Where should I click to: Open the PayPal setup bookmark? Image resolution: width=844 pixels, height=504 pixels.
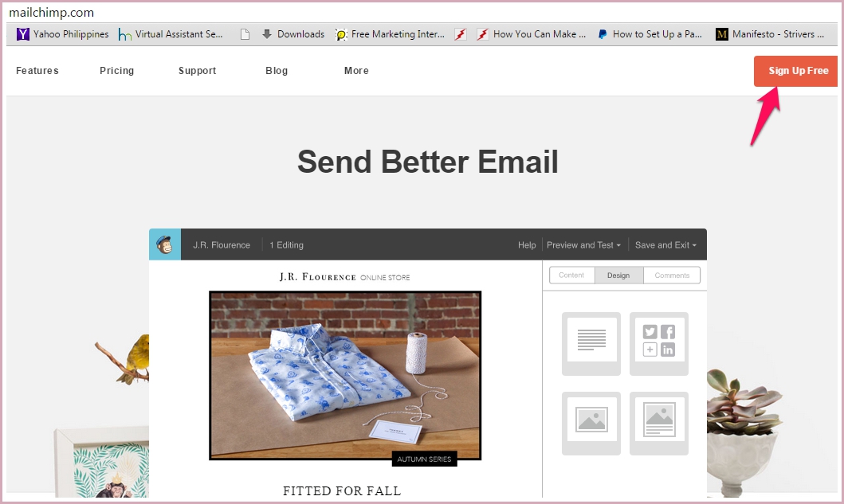[650, 34]
